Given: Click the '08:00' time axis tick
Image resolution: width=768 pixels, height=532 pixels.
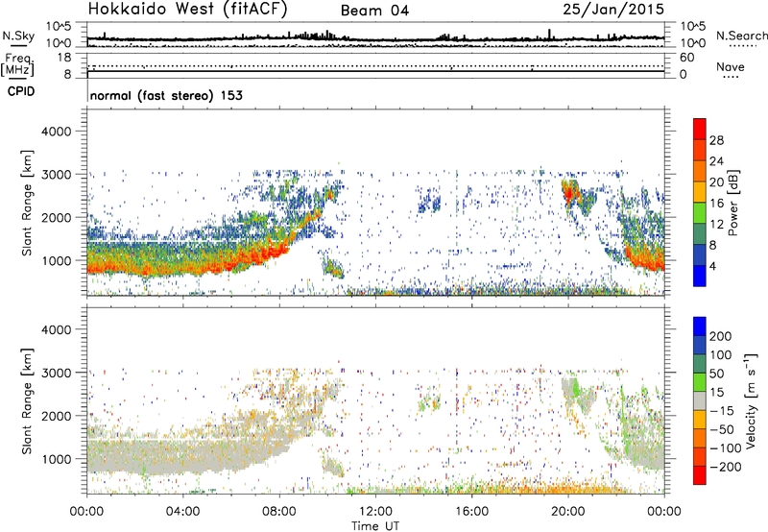Looking at the screenshot, I should click(279, 512).
